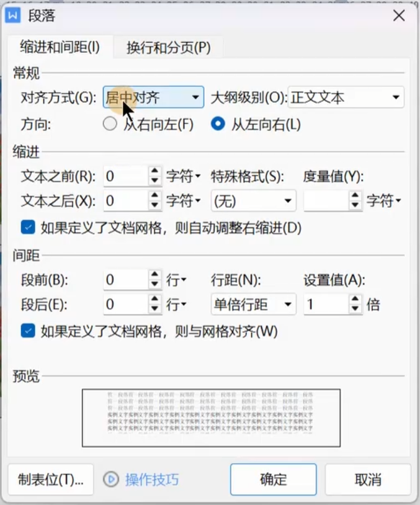Increase 度量值 with up arrow
The image size is (420, 505).
point(355,195)
